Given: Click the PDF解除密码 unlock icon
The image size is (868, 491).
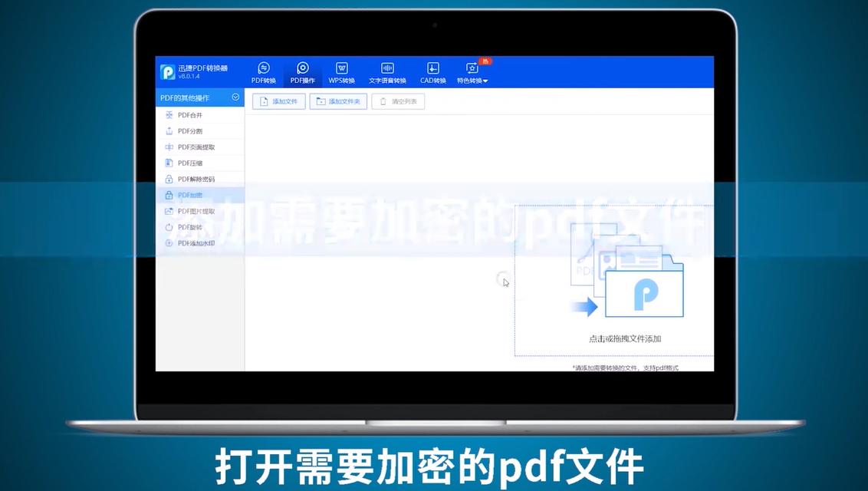Looking at the screenshot, I should click(169, 180).
